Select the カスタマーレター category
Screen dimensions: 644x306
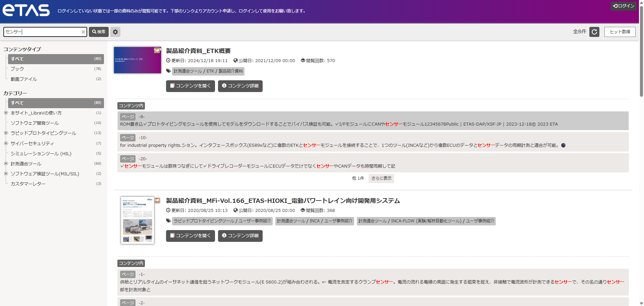tap(28, 184)
